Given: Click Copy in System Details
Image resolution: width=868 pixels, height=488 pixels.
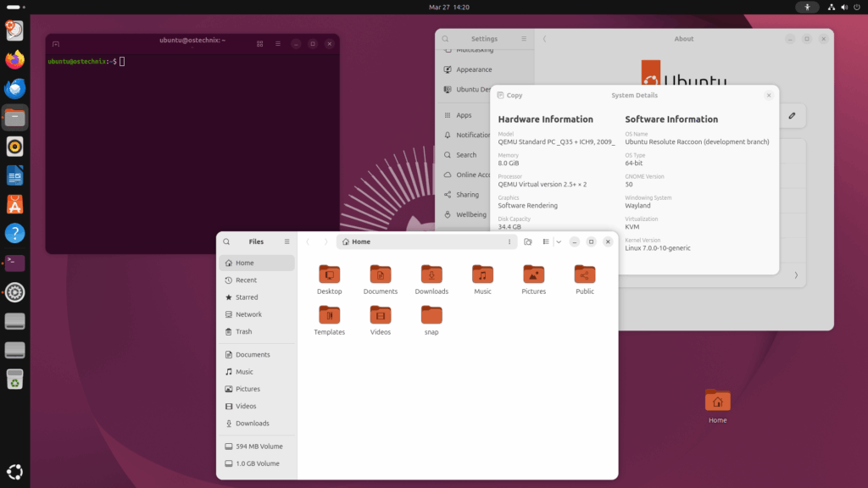Looking at the screenshot, I should click(509, 95).
